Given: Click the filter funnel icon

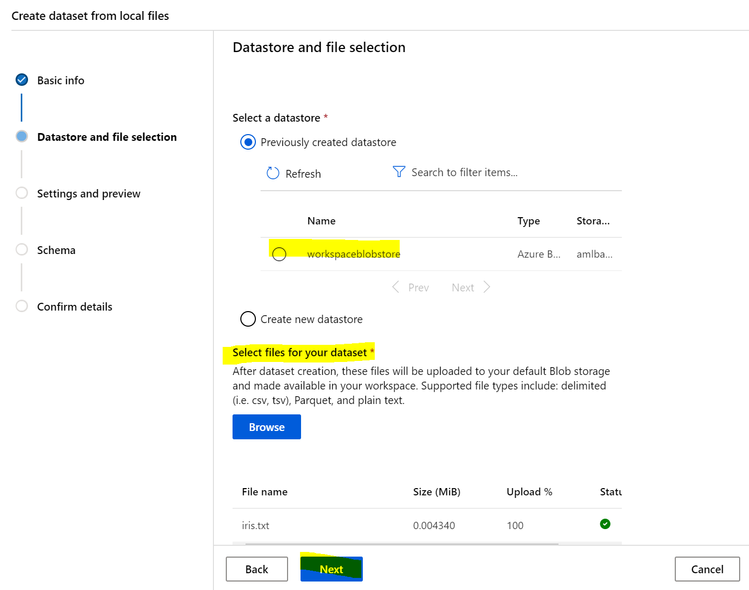Looking at the screenshot, I should point(399,172).
